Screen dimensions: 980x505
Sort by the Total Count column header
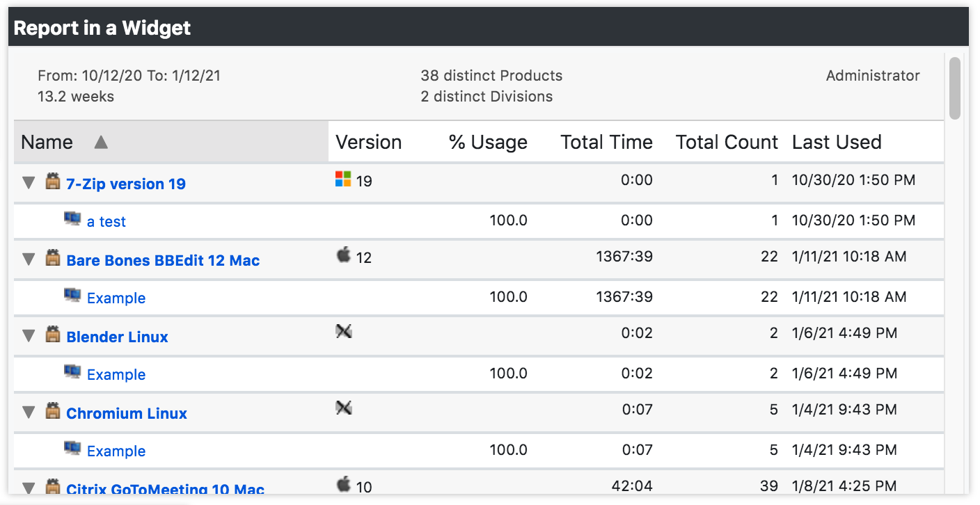coord(727,143)
